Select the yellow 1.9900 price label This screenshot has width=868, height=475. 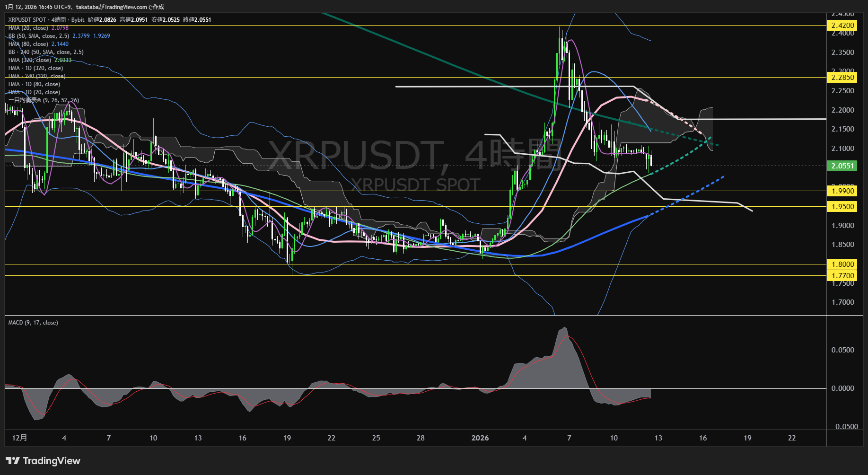[842, 191]
